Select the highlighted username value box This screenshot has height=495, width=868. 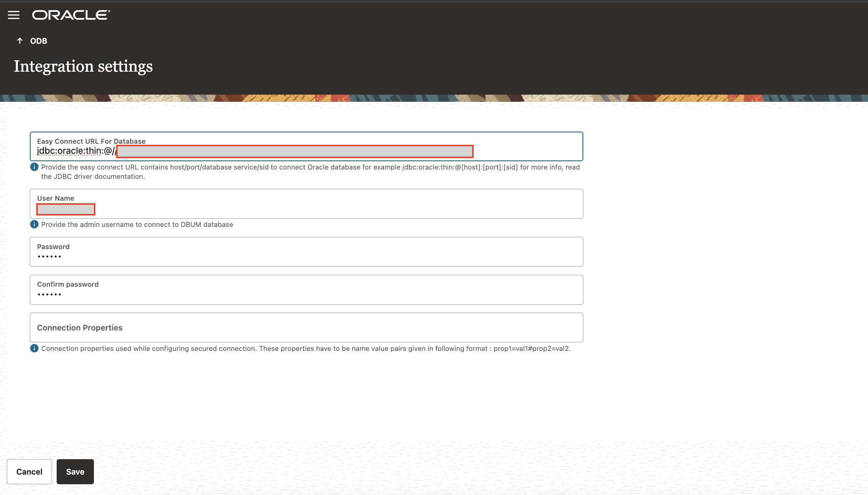click(66, 209)
